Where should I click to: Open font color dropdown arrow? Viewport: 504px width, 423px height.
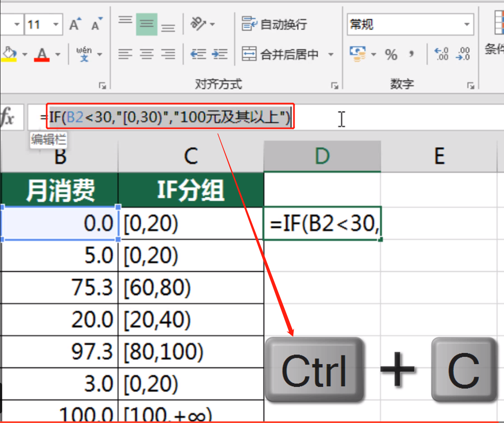pos(58,54)
